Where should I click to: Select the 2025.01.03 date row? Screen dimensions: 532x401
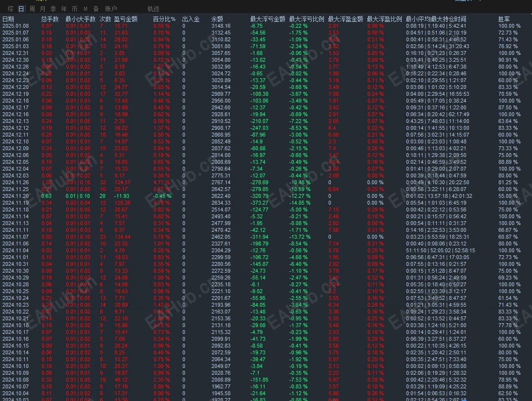point(16,46)
